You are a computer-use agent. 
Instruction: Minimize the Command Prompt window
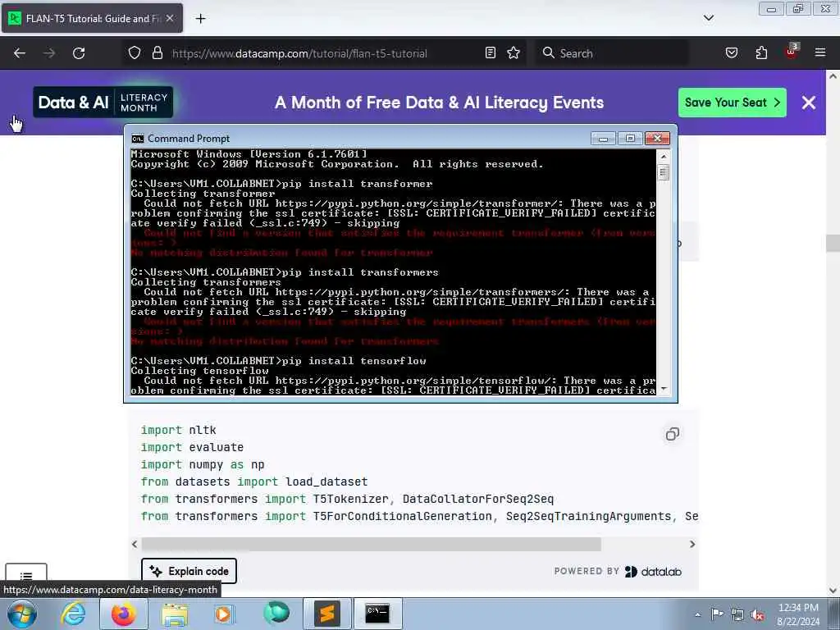pyautogui.click(x=603, y=139)
